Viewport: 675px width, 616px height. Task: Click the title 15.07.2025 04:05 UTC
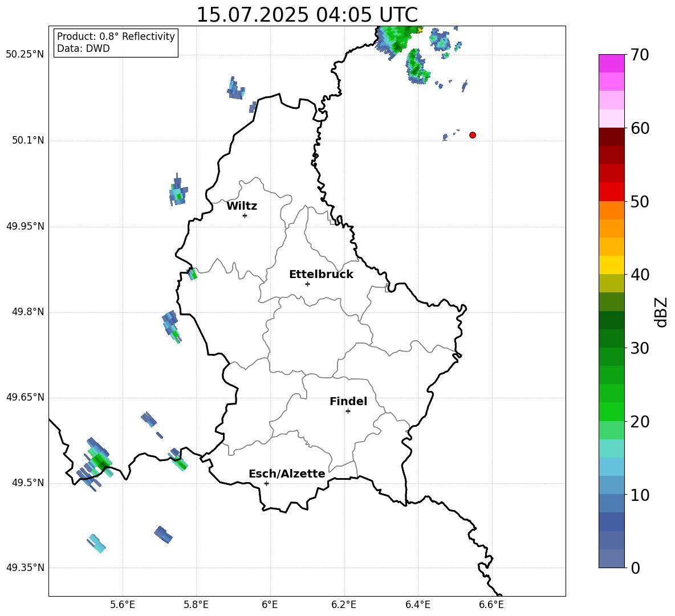307,15
